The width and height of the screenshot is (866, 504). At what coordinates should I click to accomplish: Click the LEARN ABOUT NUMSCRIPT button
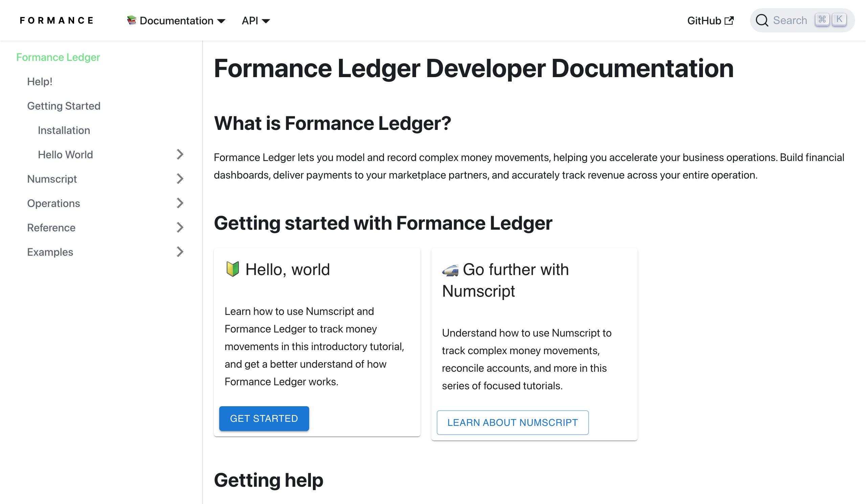[x=512, y=422]
